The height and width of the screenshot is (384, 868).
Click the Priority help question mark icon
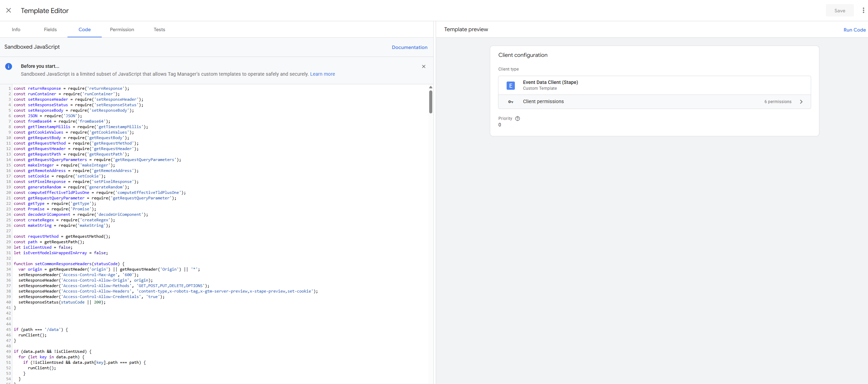coord(518,119)
